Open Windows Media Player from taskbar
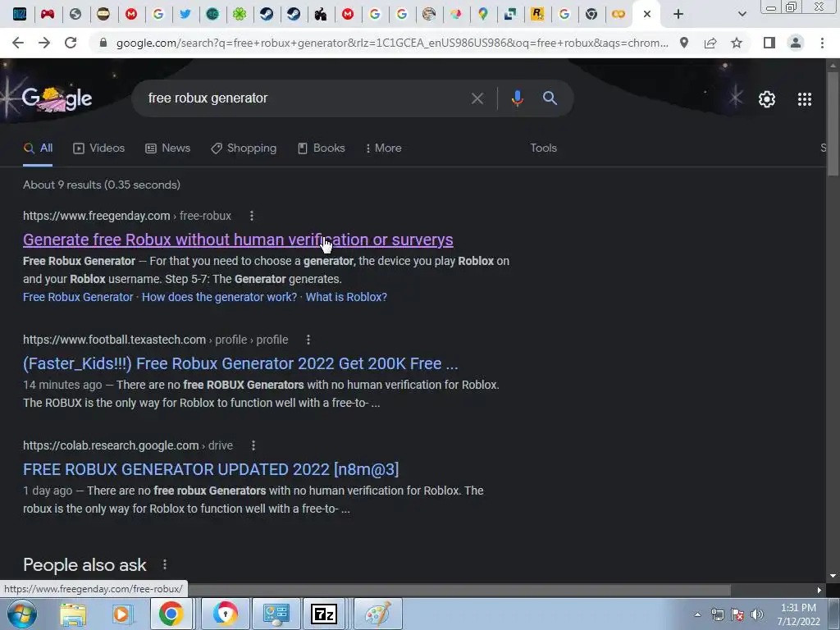Image resolution: width=840 pixels, height=630 pixels. [121, 614]
